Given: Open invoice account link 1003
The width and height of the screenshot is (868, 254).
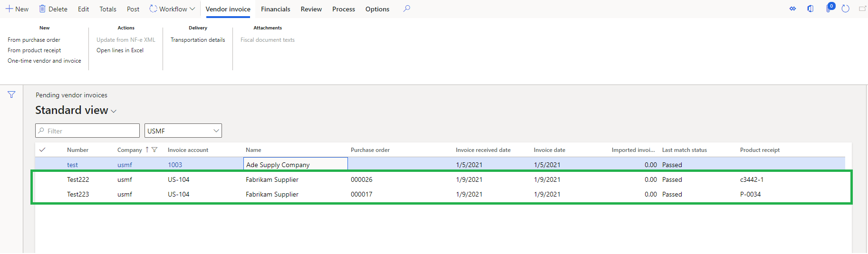Looking at the screenshot, I should 175,165.
